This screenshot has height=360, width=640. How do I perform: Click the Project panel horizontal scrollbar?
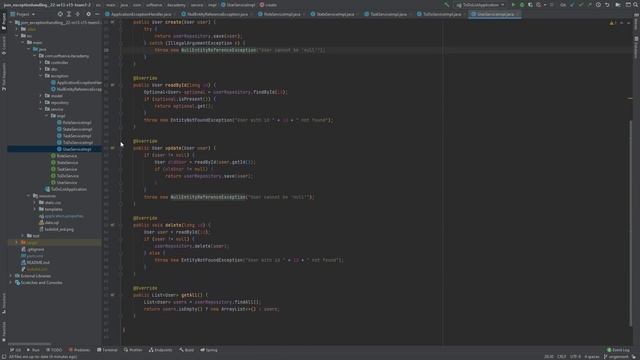[x=29, y=344]
